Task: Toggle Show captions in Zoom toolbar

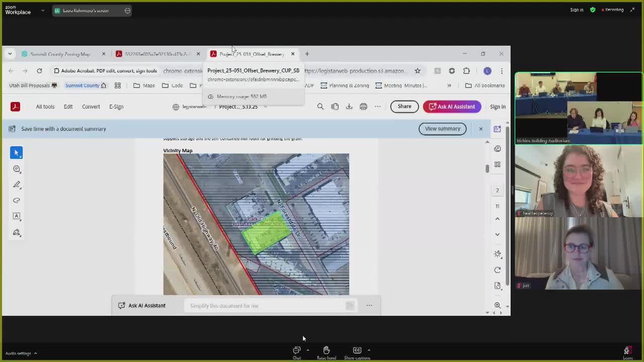Action: (x=357, y=352)
